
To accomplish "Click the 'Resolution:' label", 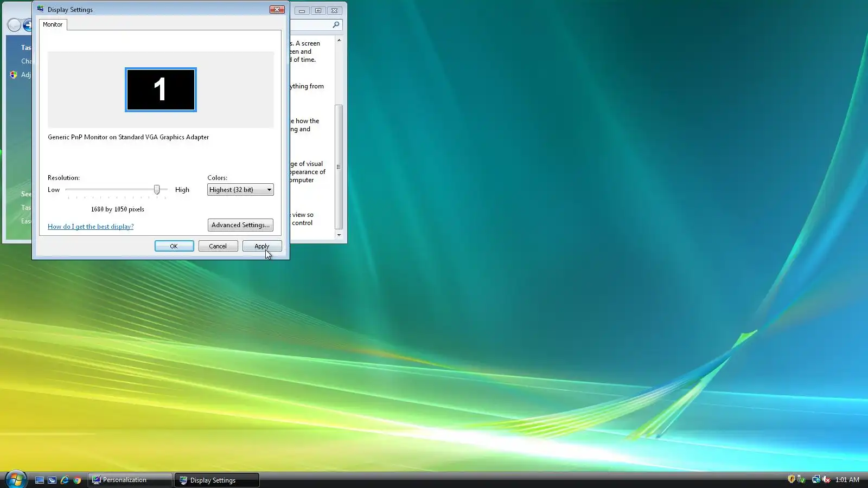I will 63,178.
